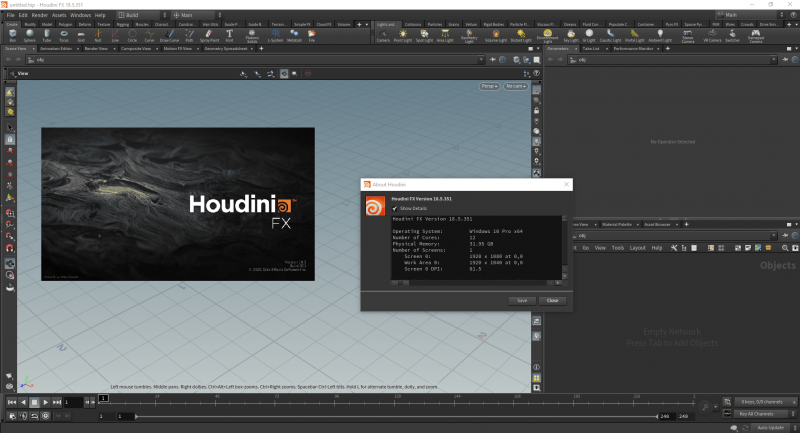Expand the Parameters pane obj path dropdown
800x433 pixels.
pos(773,60)
